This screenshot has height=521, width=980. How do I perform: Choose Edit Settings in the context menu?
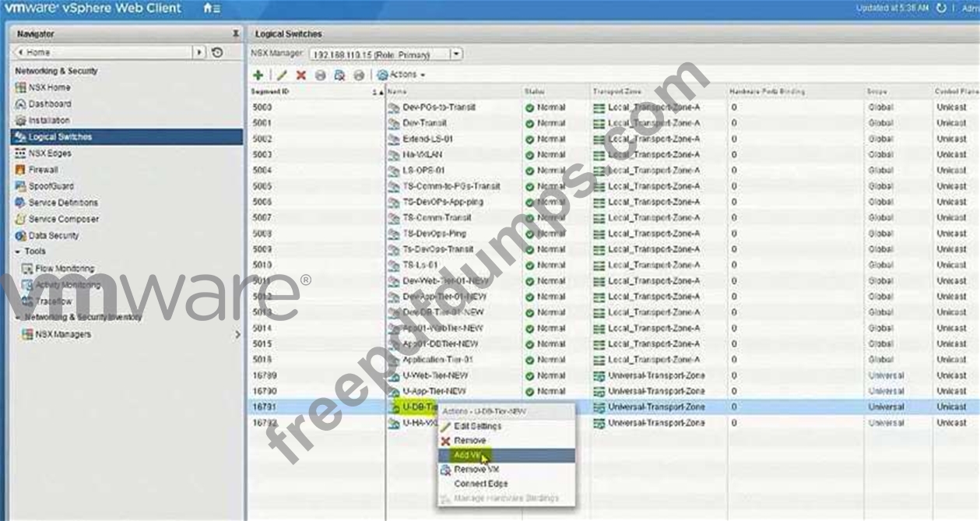click(x=477, y=426)
